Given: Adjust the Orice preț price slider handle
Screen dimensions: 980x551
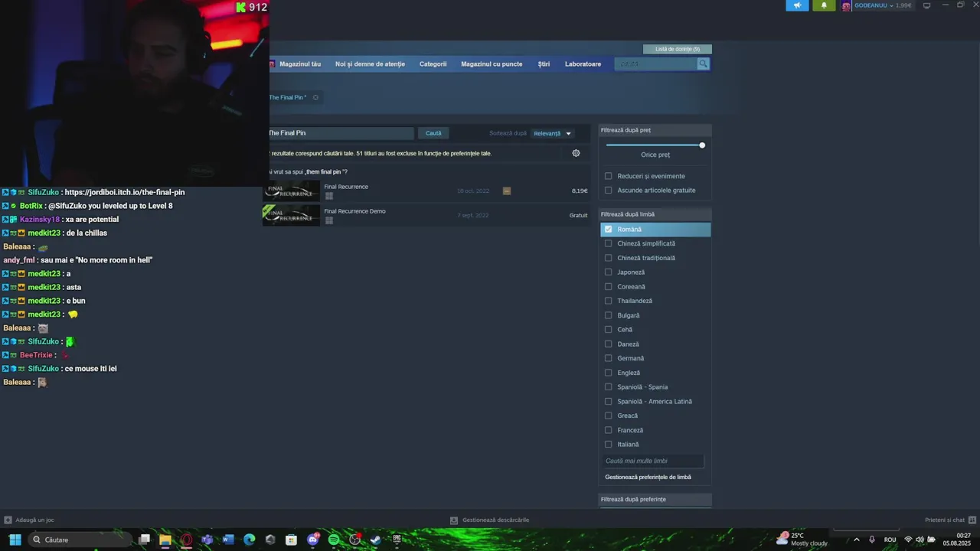Looking at the screenshot, I should point(702,145).
